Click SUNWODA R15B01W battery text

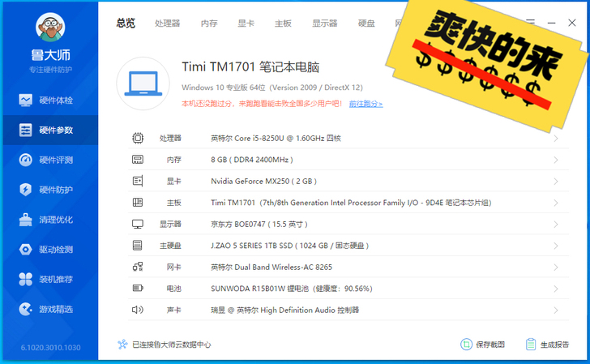(292, 289)
